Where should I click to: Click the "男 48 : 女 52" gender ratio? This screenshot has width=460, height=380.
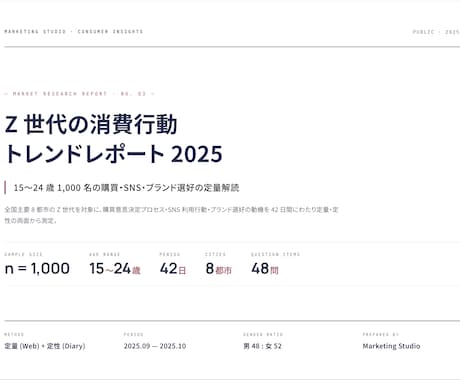point(263,346)
